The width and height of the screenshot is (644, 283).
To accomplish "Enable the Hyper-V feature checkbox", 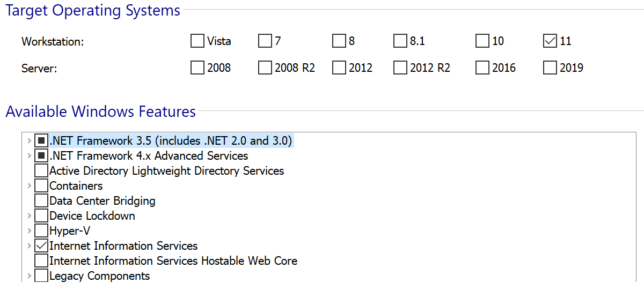I will pyautogui.click(x=41, y=231).
